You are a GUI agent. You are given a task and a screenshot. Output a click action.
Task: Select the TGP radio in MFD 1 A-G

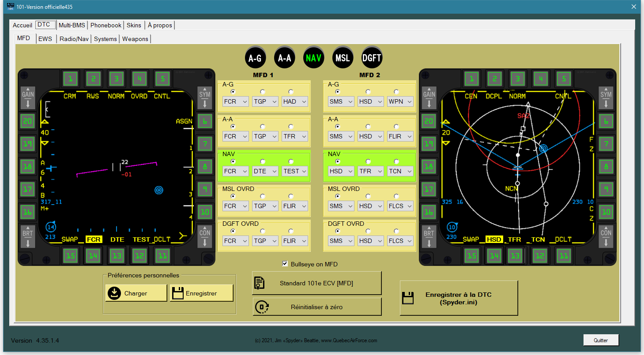click(x=263, y=92)
